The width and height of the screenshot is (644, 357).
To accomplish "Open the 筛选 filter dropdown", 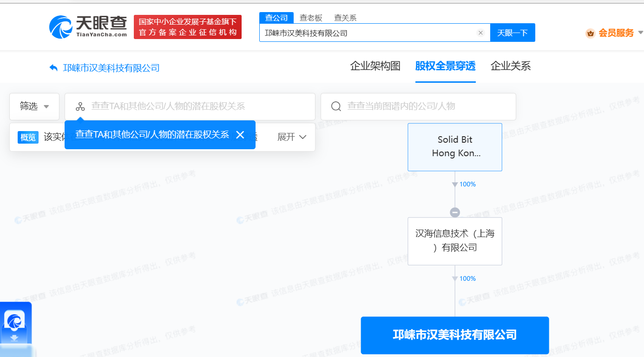I will pyautogui.click(x=34, y=106).
